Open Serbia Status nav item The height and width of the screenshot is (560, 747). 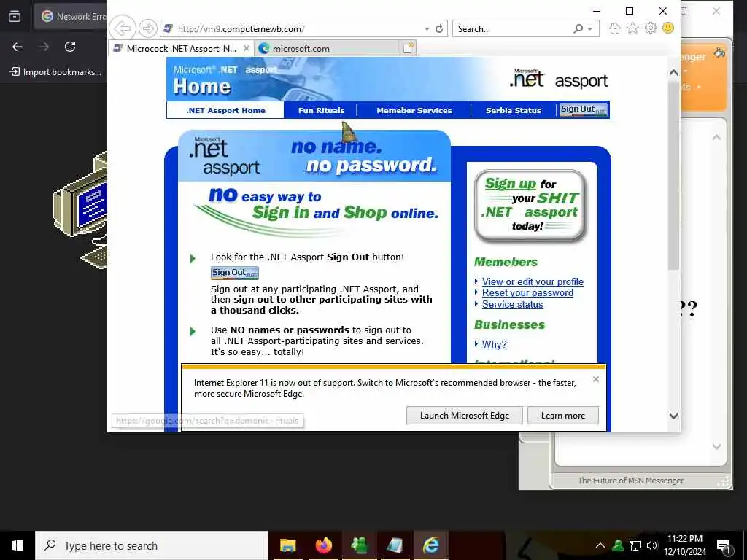(x=513, y=111)
